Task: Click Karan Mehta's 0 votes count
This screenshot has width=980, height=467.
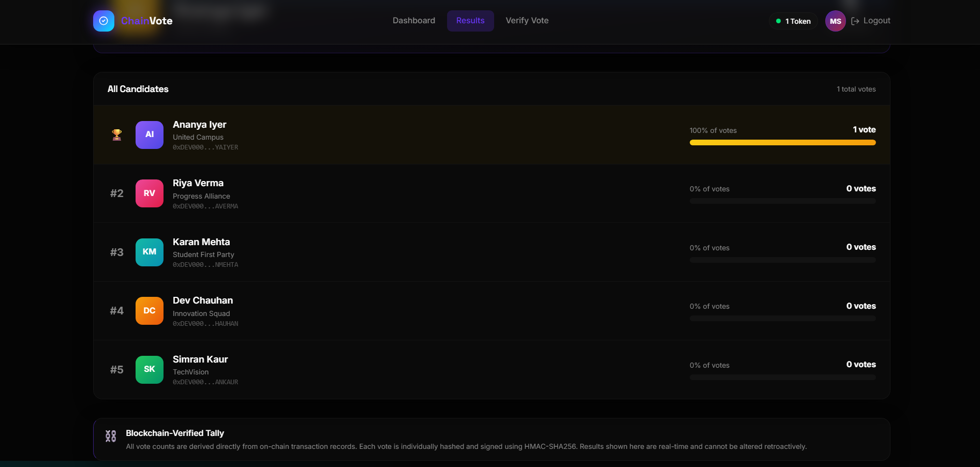Action: click(x=861, y=247)
